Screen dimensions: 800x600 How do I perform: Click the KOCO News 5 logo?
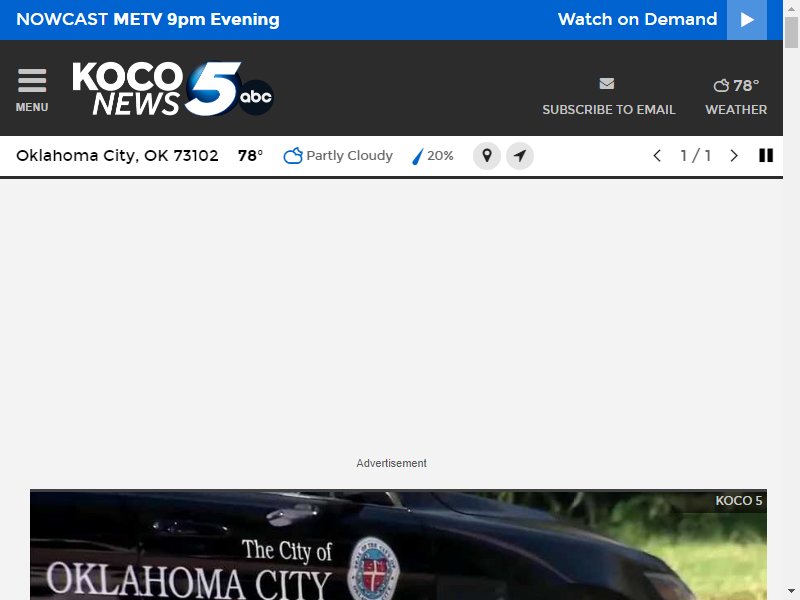[x=172, y=89]
